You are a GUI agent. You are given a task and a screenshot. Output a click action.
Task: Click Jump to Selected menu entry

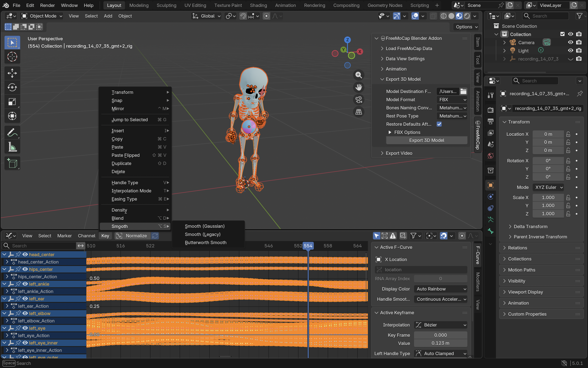click(135, 120)
